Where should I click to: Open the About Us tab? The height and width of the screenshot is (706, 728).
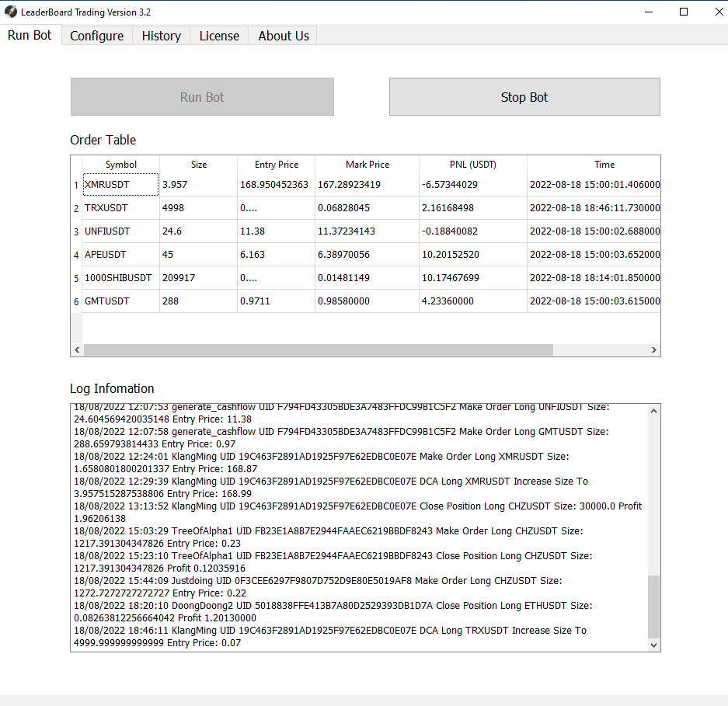[283, 36]
